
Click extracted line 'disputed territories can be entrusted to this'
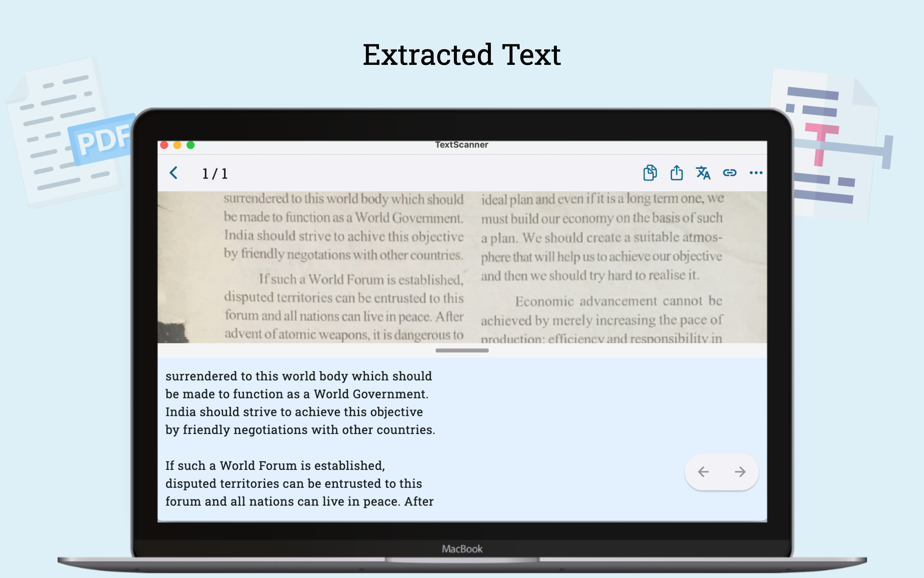pyautogui.click(x=294, y=484)
